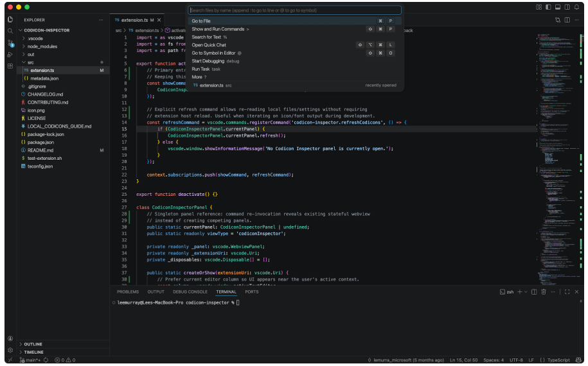Toggle the bottom Panel visibility

point(558,7)
